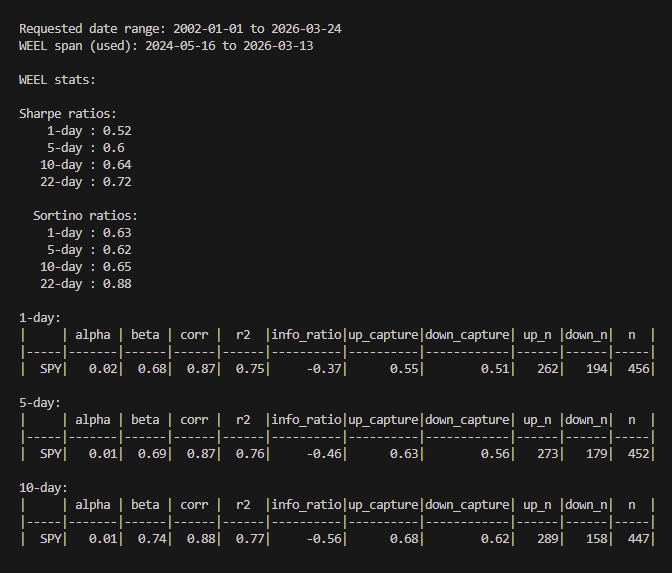Click the beta header in 10-day table
The width and height of the screenshot is (672, 573).
[x=145, y=505]
